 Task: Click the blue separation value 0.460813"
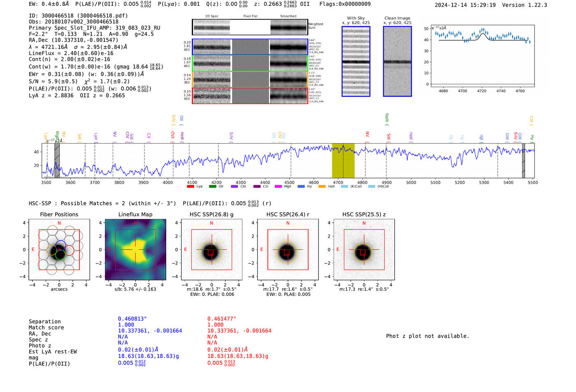pos(132,319)
